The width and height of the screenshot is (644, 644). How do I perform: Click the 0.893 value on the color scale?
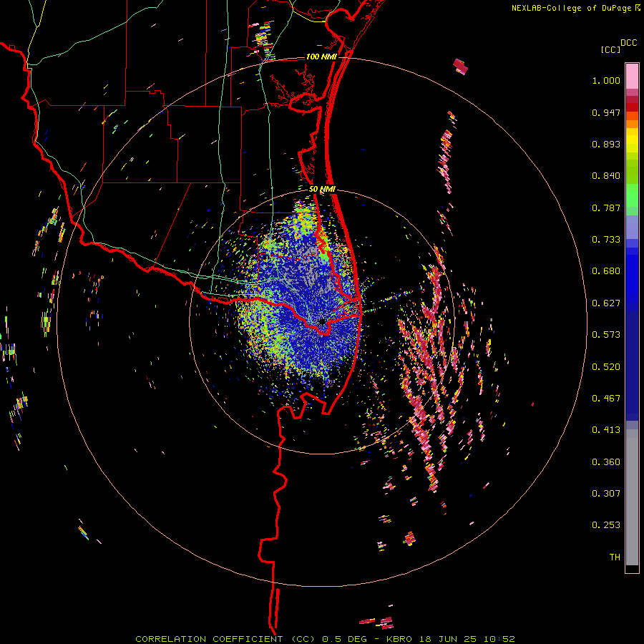(x=606, y=144)
